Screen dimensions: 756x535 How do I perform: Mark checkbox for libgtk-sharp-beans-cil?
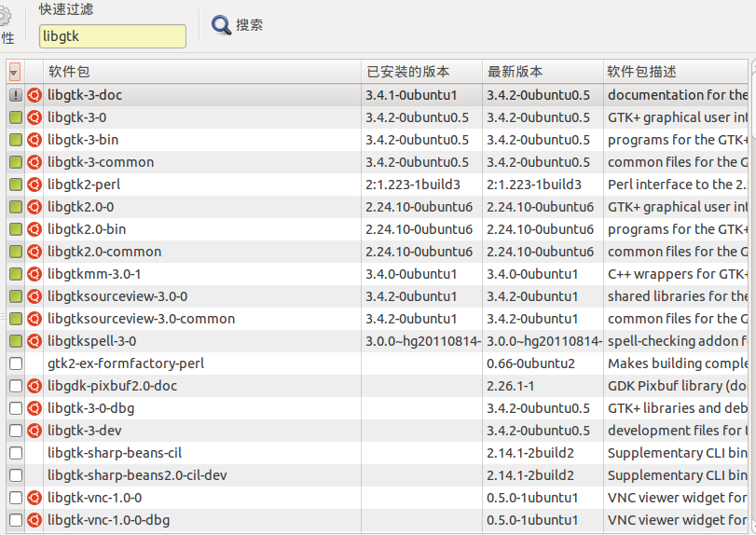[x=16, y=453]
